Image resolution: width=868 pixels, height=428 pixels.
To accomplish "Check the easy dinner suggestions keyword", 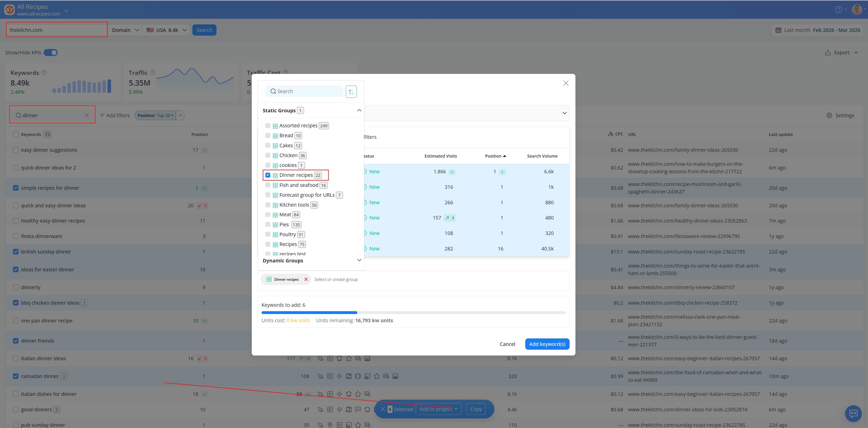I will 15,150.
